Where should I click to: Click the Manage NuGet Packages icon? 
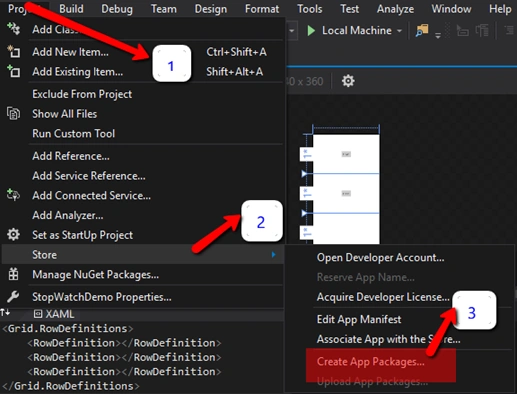14,274
